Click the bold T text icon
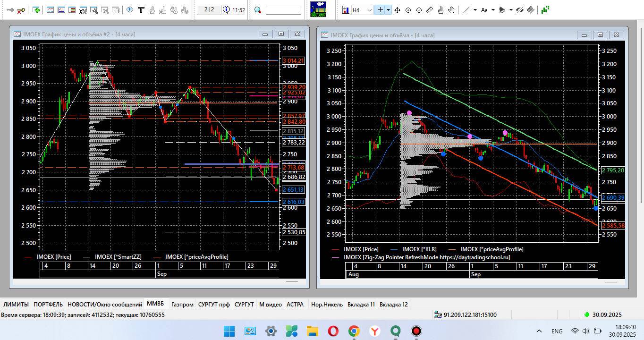The image size is (644, 340). [141, 10]
